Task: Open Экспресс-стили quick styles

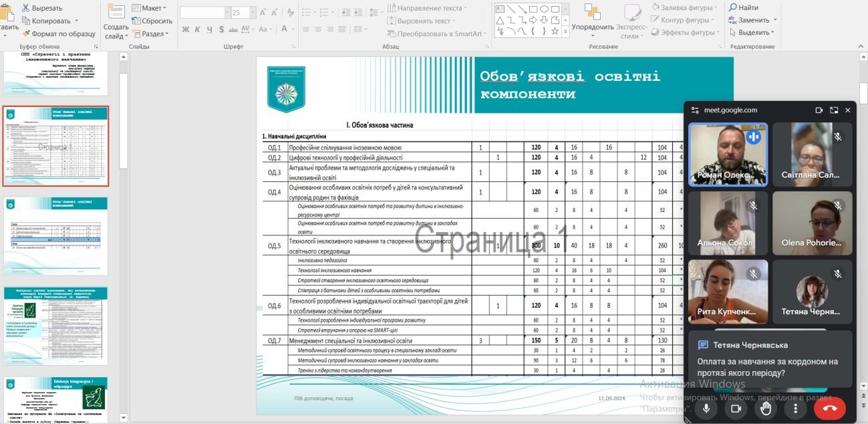Action: [631, 20]
